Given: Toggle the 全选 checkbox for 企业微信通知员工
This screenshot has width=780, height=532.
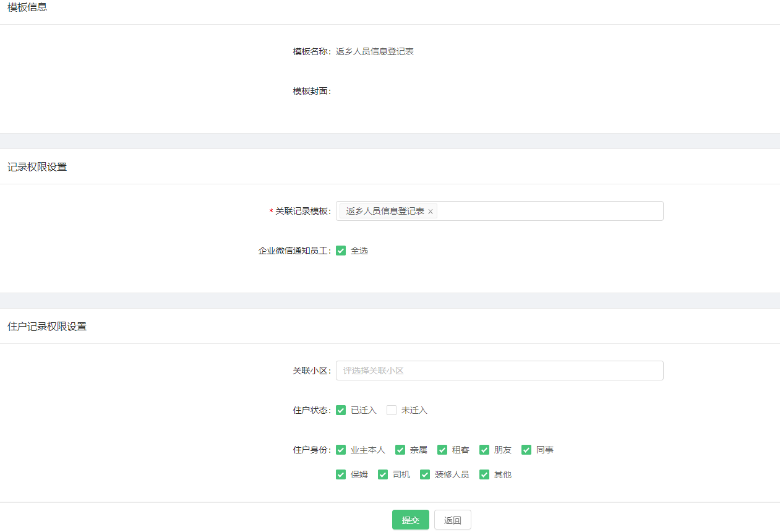Looking at the screenshot, I should pyautogui.click(x=341, y=251).
